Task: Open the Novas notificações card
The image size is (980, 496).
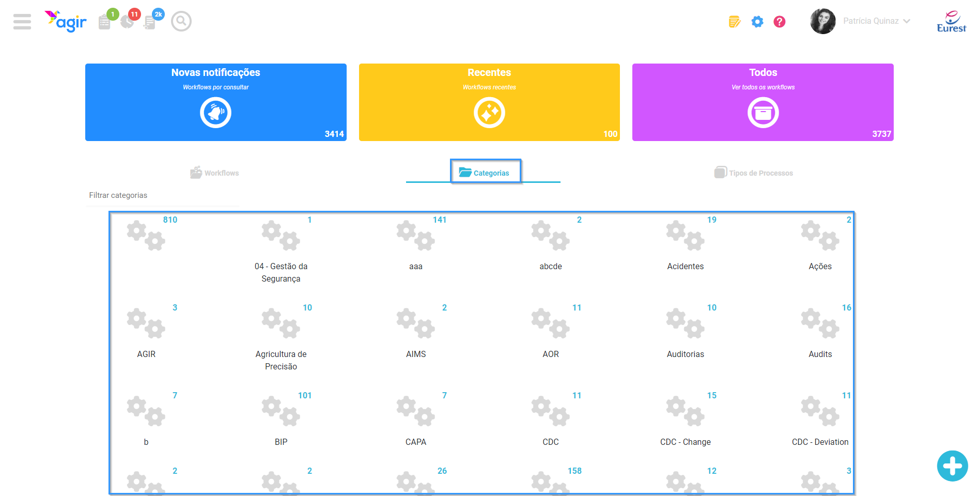Action: 216,102
